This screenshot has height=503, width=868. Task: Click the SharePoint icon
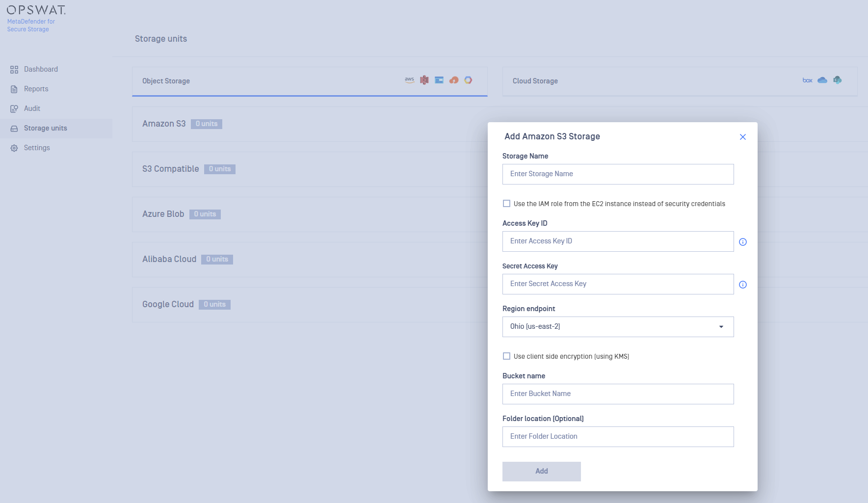point(838,80)
